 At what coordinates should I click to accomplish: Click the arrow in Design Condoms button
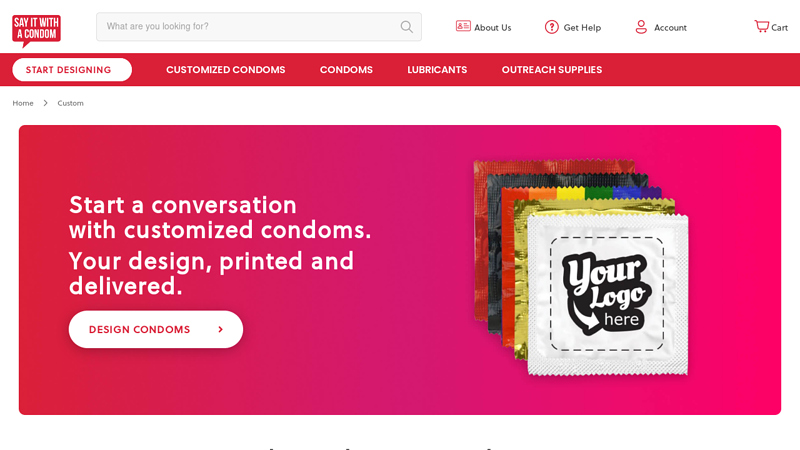tap(220, 330)
